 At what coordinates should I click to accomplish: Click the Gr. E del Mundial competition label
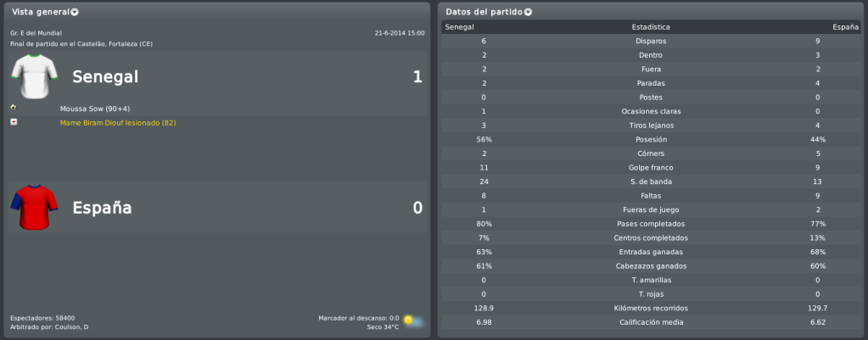[36, 33]
